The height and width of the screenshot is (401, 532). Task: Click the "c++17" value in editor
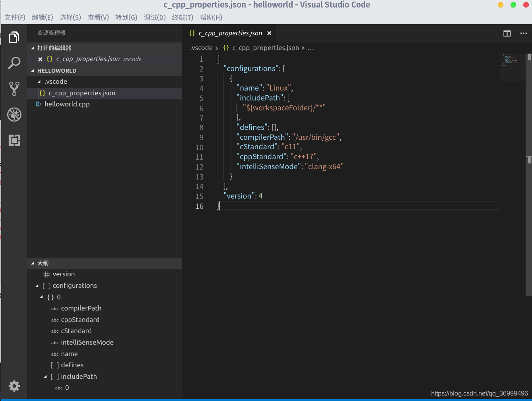pos(303,156)
